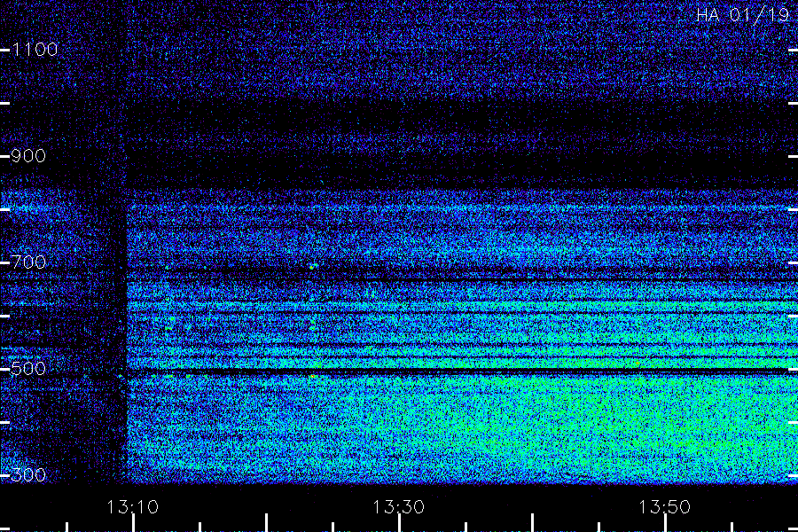This screenshot has height=532, width=798.
Task: Click the 500 frequency axis label
Action: coord(28,369)
